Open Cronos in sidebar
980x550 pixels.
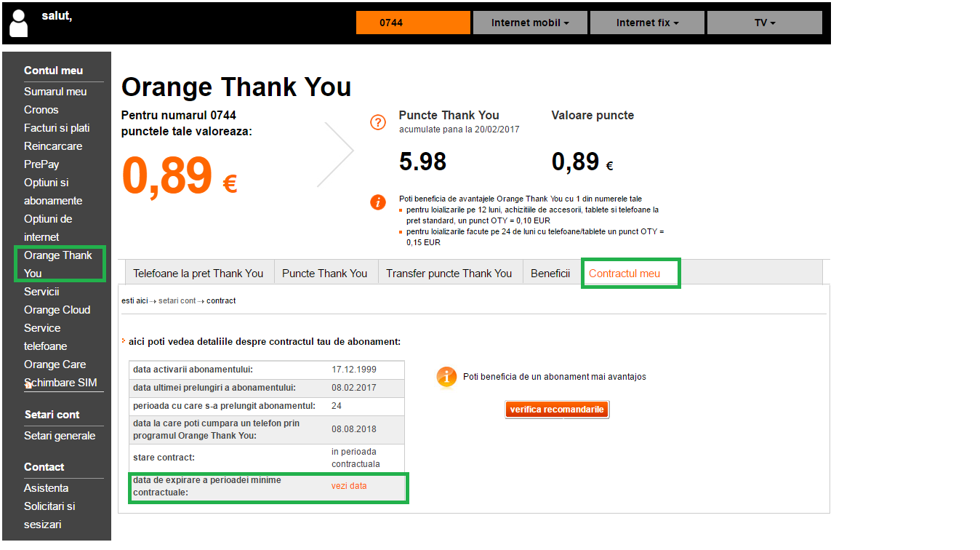pyautogui.click(x=41, y=110)
